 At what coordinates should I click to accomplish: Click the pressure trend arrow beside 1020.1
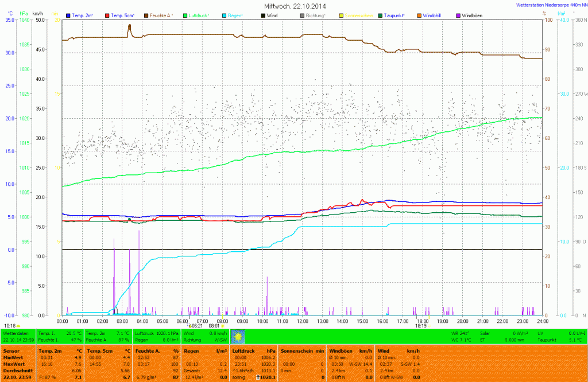(257, 377)
